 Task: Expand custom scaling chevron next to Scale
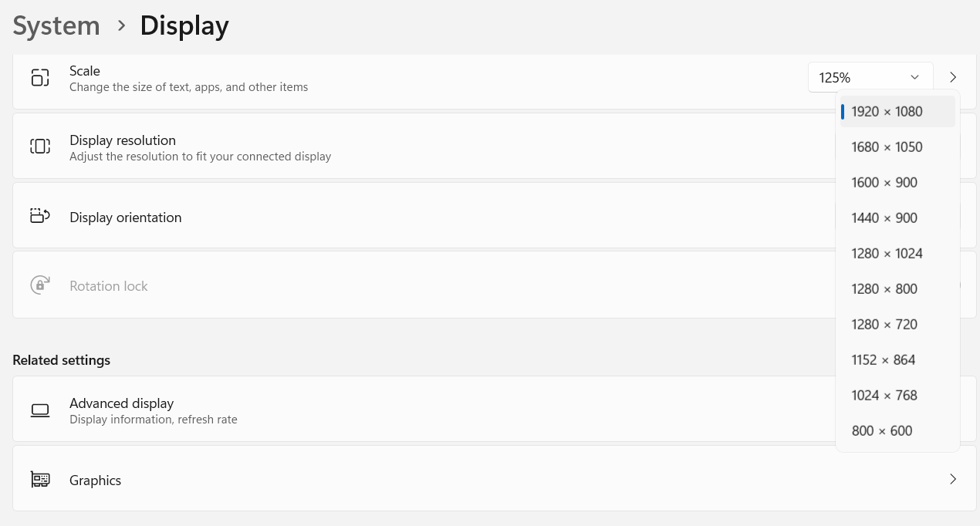[x=953, y=77]
